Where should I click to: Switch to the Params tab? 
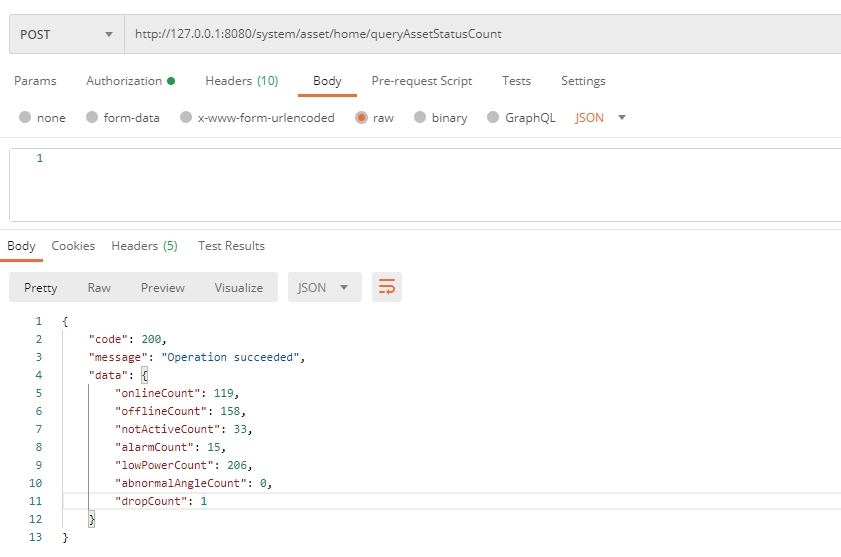(35, 81)
